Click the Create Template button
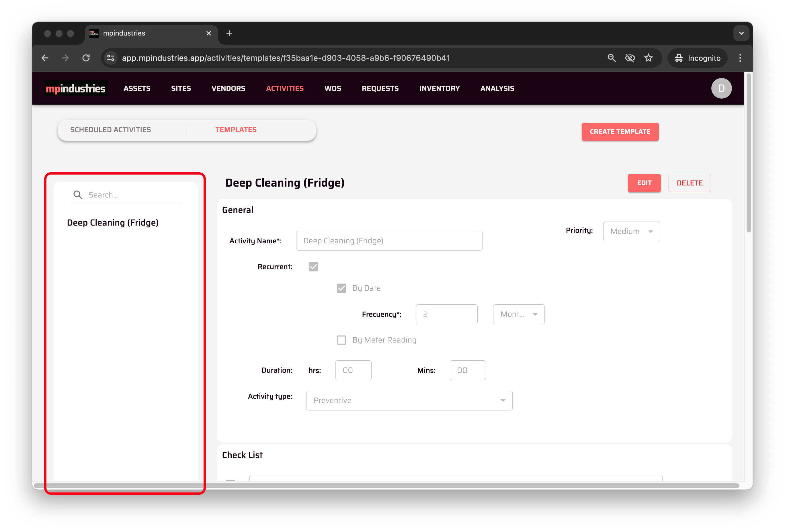The width and height of the screenshot is (785, 532). tap(620, 132)
